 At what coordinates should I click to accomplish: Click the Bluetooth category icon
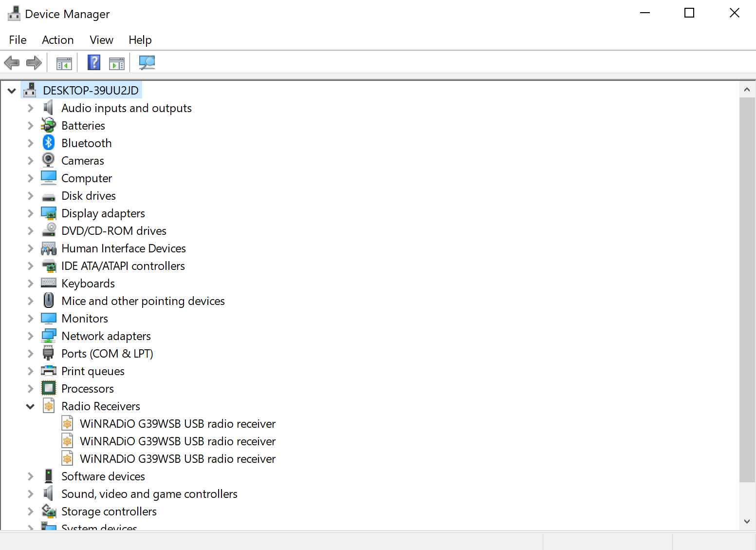pos(48,142)
